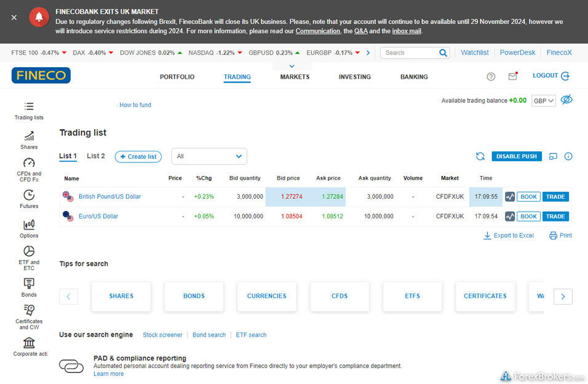Open the inbox mail envelope icon
The height and width of the screenshot is (384, 588).
[x=513, y=76]
